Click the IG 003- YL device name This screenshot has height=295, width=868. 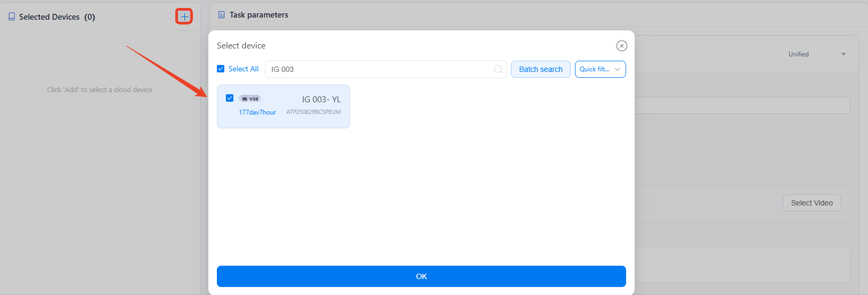[x=321, y=100]
